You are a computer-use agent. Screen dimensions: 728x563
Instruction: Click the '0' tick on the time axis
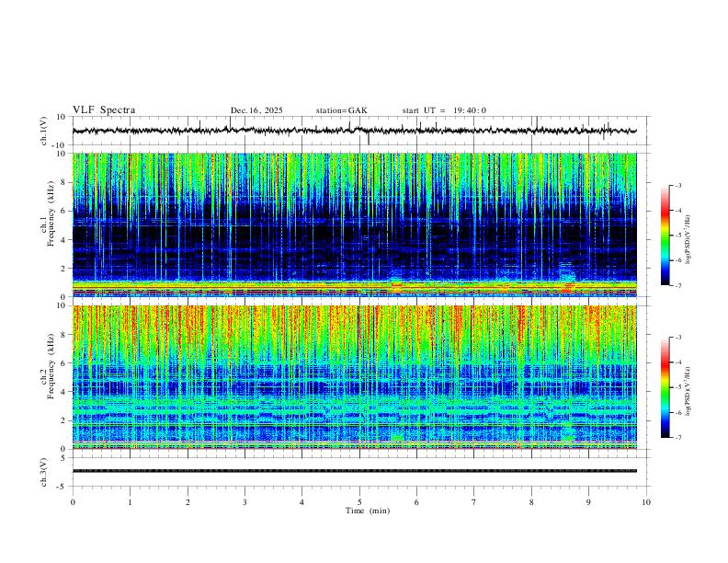click(x=73, y=502)
